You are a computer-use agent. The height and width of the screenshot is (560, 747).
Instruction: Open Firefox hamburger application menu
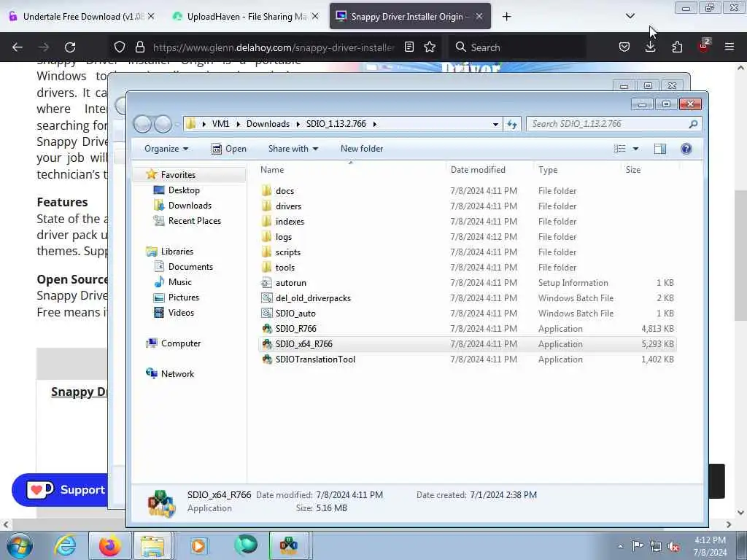(x=729, y=47)
